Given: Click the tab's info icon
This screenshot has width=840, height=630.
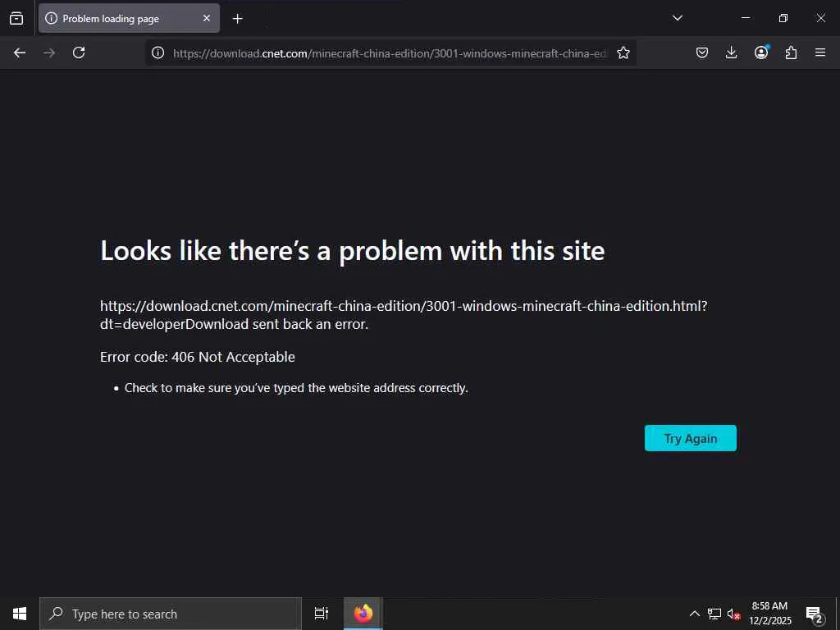Looking at the screenshot, I should (51, 18).
